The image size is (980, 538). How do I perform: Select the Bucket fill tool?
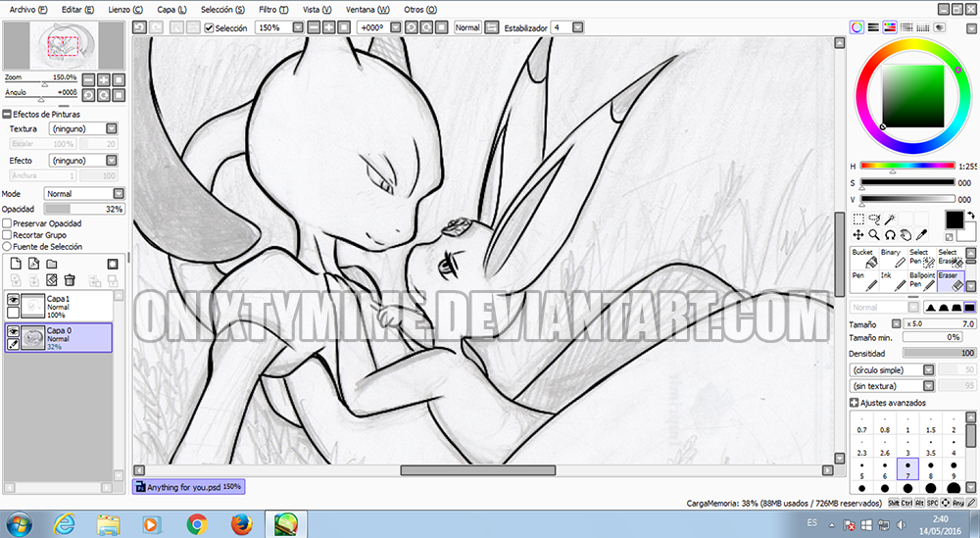[863, 257]
